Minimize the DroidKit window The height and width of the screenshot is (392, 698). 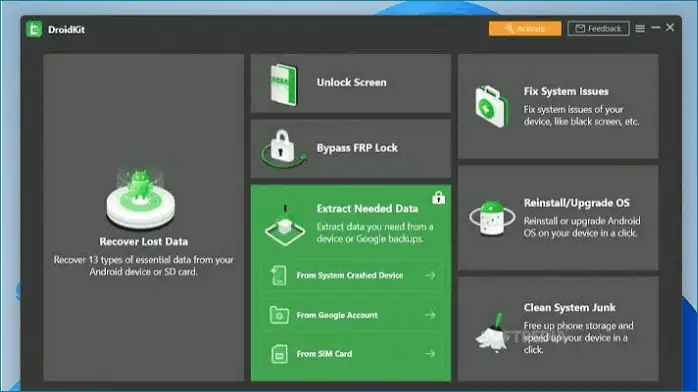(x=655, y=28)
